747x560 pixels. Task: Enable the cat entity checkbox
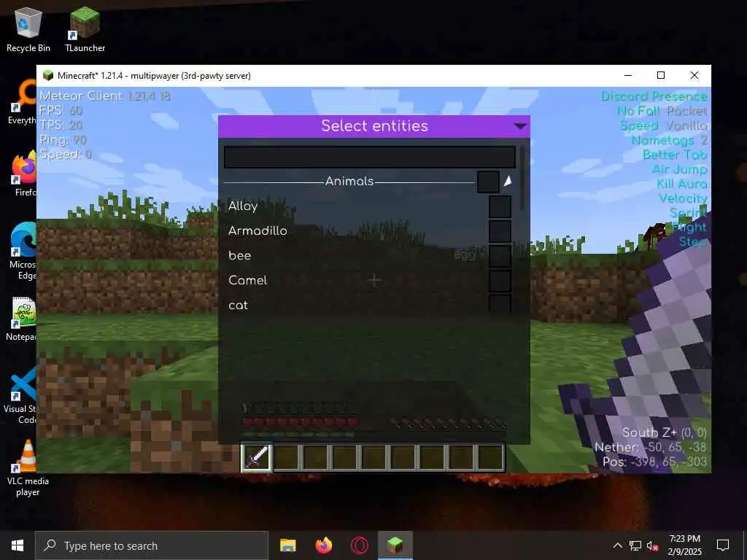(x=500, y=304)
